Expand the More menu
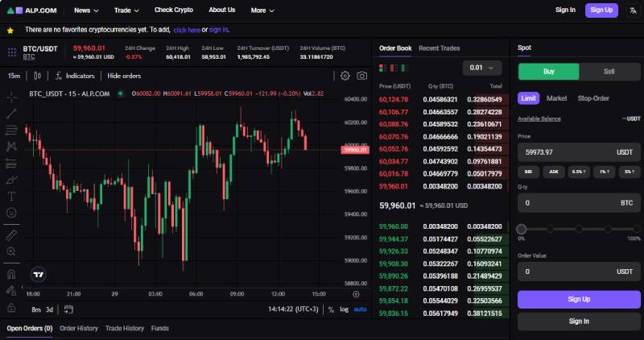 [262, 10]
